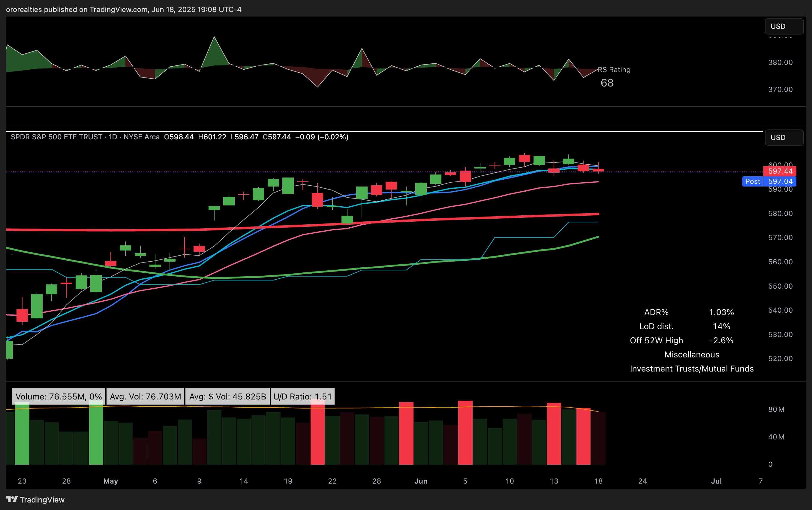Image resolution: width=812 pixels, height=510 pixels.
Task: Click the May label on time axis
Action: pos(111,481)
